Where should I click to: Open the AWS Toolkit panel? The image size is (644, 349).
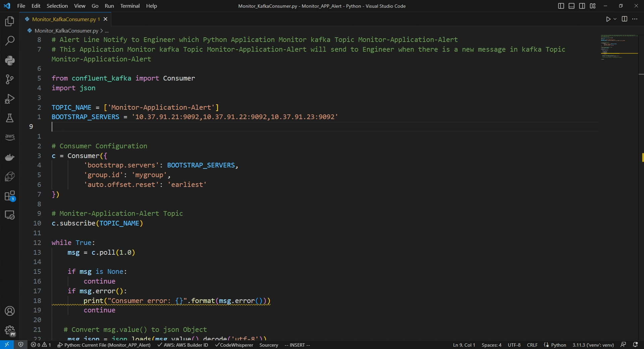(x=10, y=137)
